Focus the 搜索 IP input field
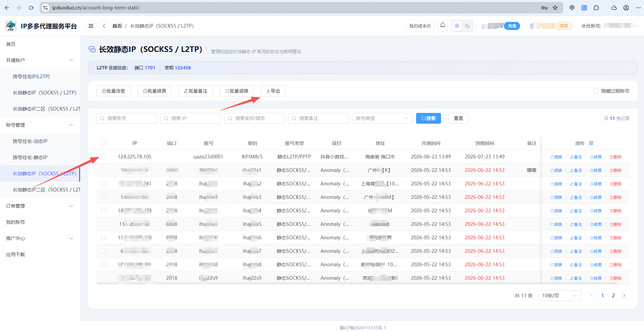The image size is (644, 332). pos(191,118)
